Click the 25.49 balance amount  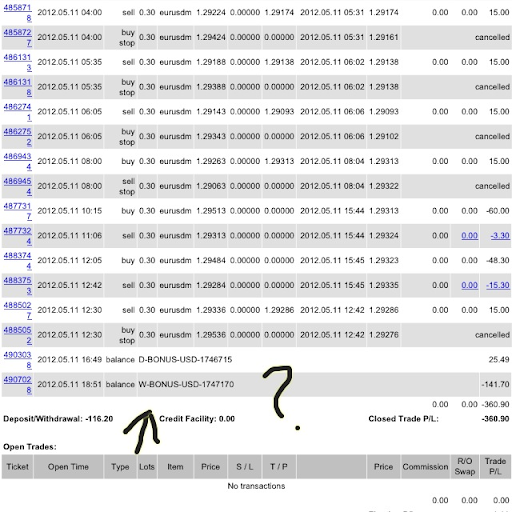click(x=499, y=360)
